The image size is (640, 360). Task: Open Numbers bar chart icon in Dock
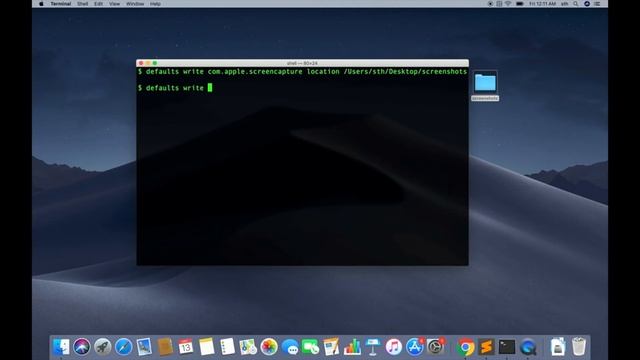pyautogui.click(x=352, y=347)
